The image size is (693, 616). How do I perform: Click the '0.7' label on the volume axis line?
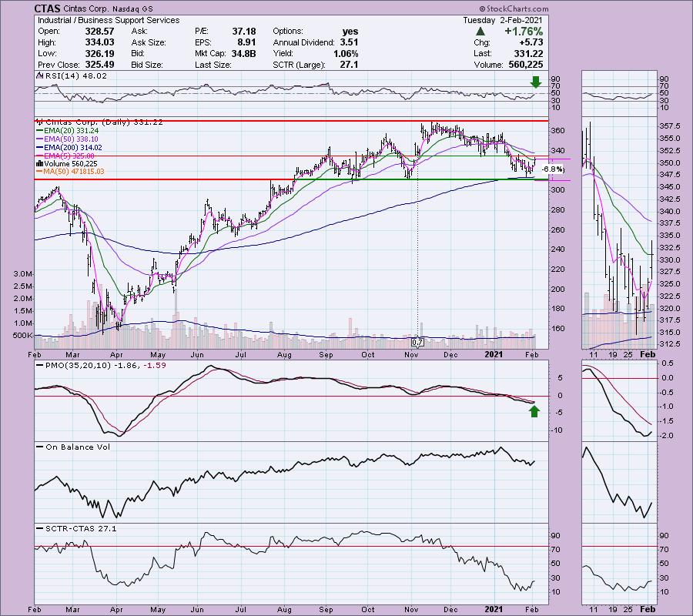point(417,343)
